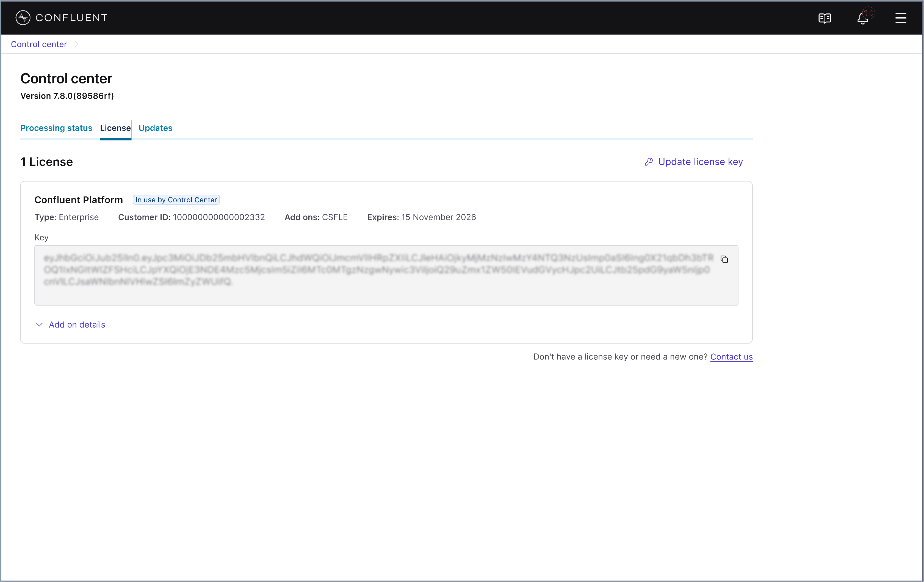Open the documentation book icon
This screenshot has width=924, height=582.
825,18
